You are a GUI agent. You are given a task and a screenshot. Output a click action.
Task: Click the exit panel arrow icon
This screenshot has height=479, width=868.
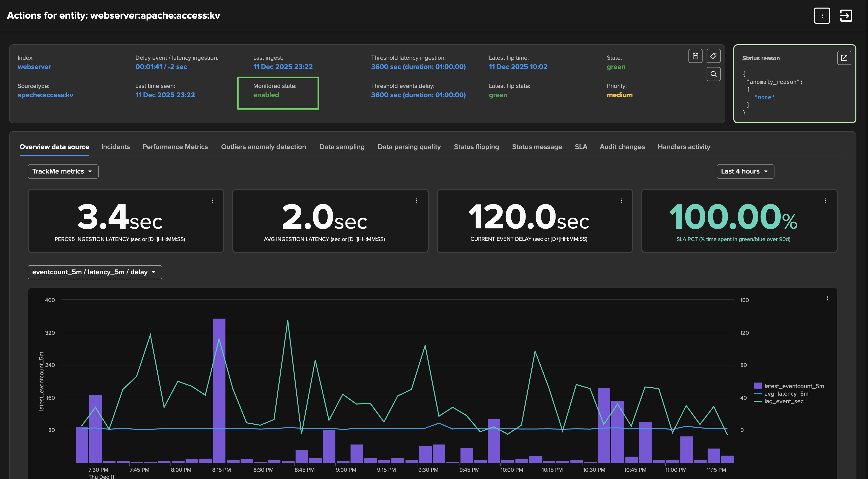coord(846,16)
